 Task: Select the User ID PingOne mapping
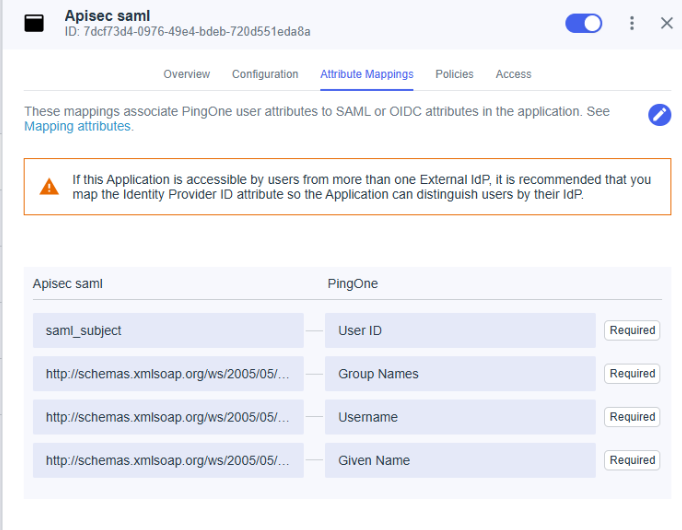[x=460, y=330]
